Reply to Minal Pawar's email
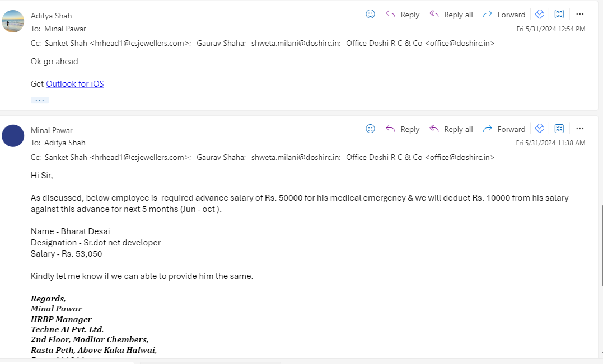This screenshot has height=364, width=603. tap(402, 129)
